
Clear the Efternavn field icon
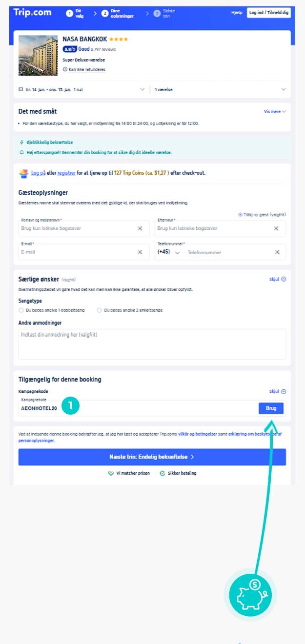click(276, 228)
